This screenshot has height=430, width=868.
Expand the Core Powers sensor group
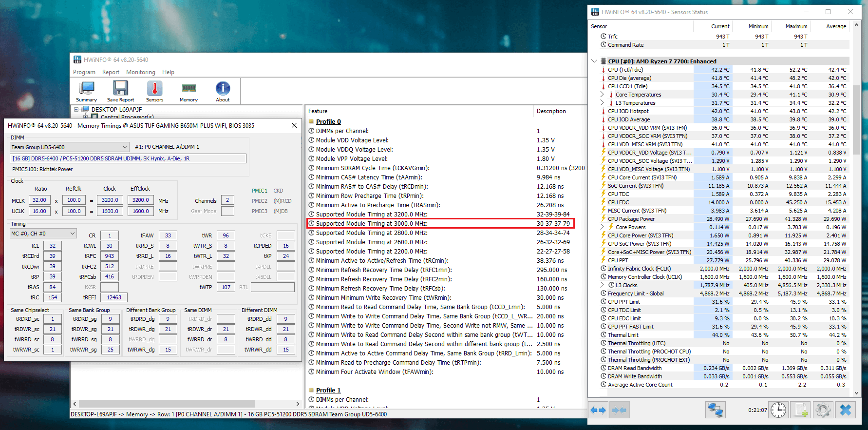[602, 227]
